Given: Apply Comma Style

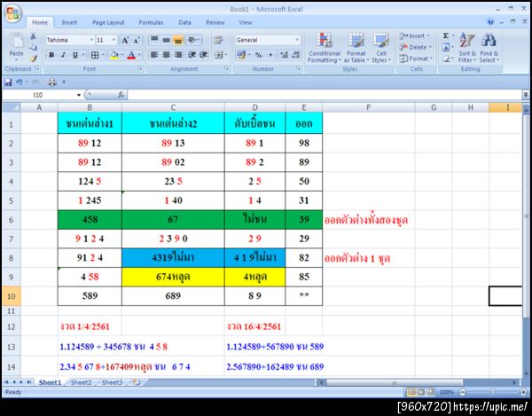Looking at the screenshot, I should tap(270, 55).
